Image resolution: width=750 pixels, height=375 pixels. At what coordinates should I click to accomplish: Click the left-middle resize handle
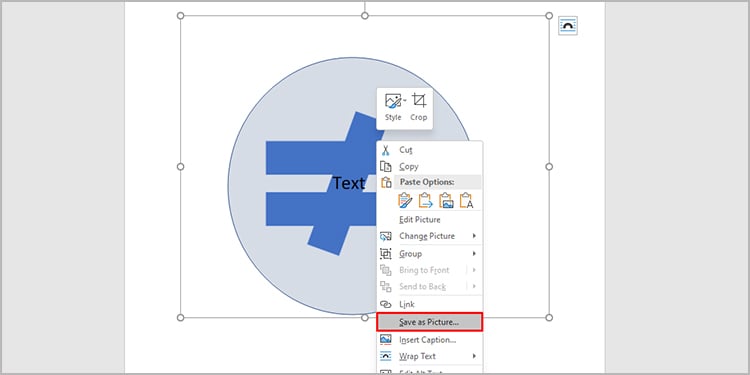pos(180,166)
